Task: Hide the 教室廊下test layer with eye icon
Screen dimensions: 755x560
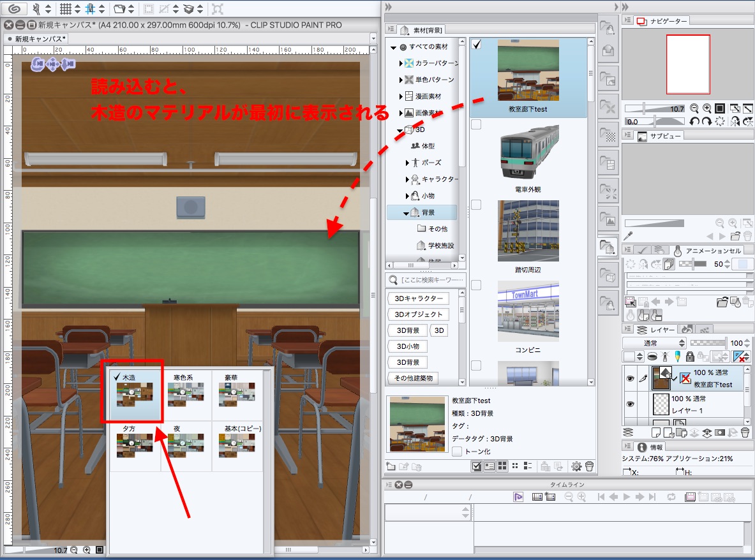Action: (630, 378)
